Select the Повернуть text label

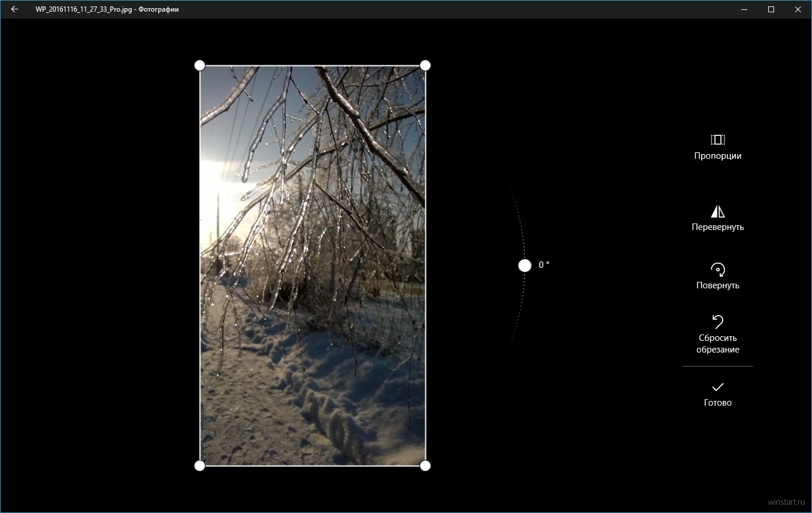(717, 285)
